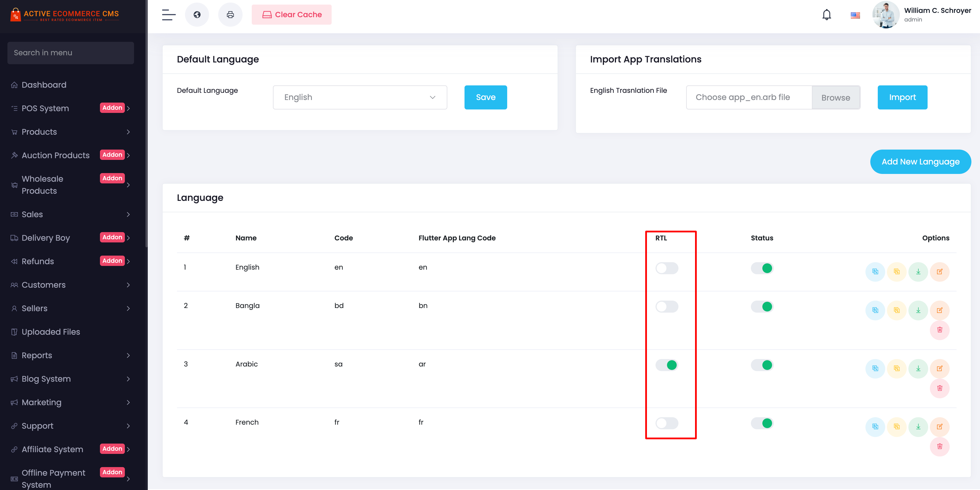Click the Import button
The width and height of the screenshot is (980, 490).
[x=902, y=97]
